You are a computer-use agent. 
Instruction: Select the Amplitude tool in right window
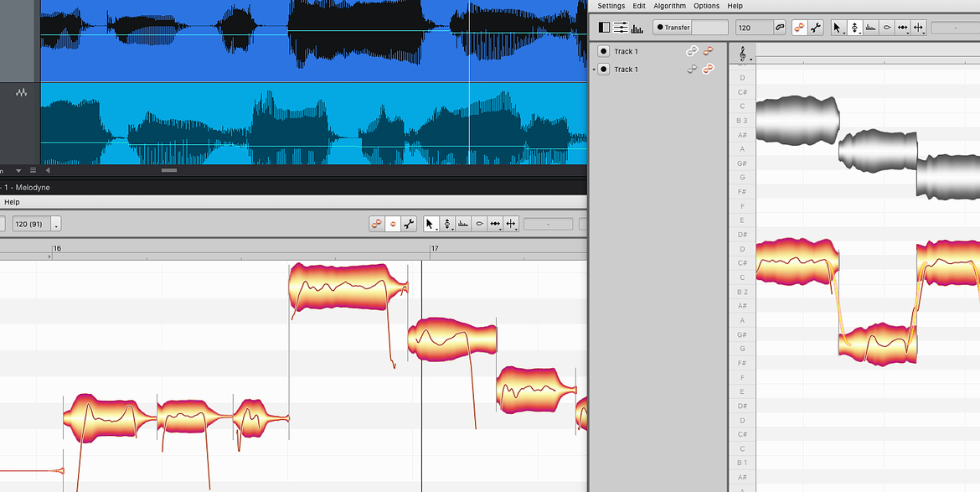[x=887, y=28]
